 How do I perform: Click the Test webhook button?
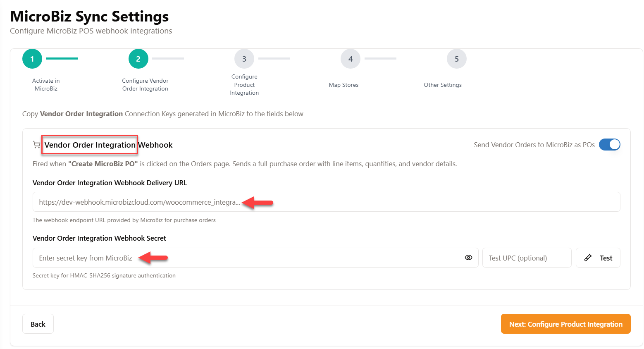point(598,258)
